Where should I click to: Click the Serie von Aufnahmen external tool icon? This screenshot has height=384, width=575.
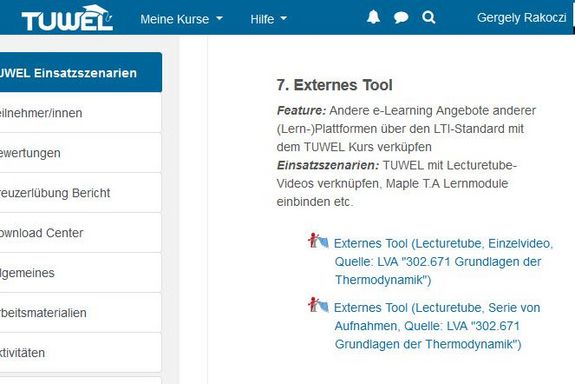[318, 305]
